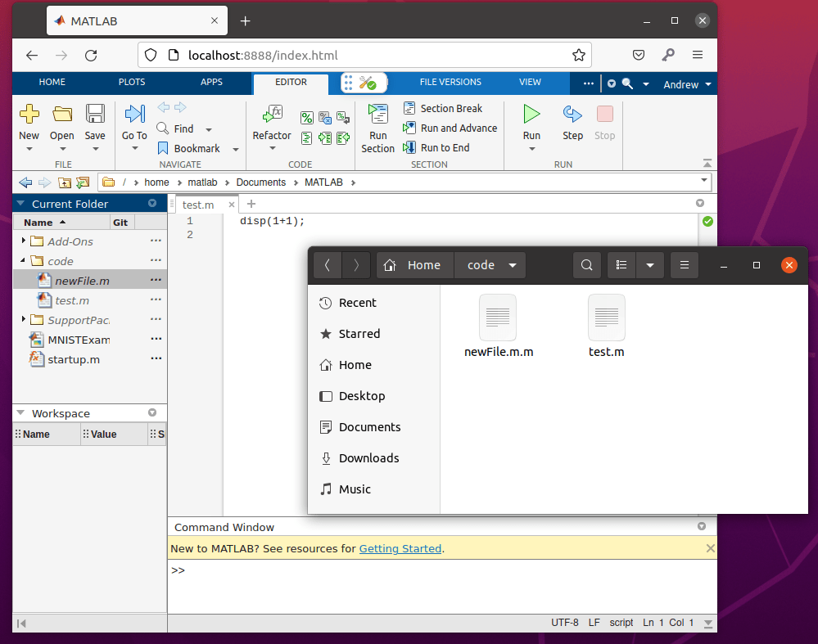Click Run and Advance
The image size is (818, 644).
point(450,128)
